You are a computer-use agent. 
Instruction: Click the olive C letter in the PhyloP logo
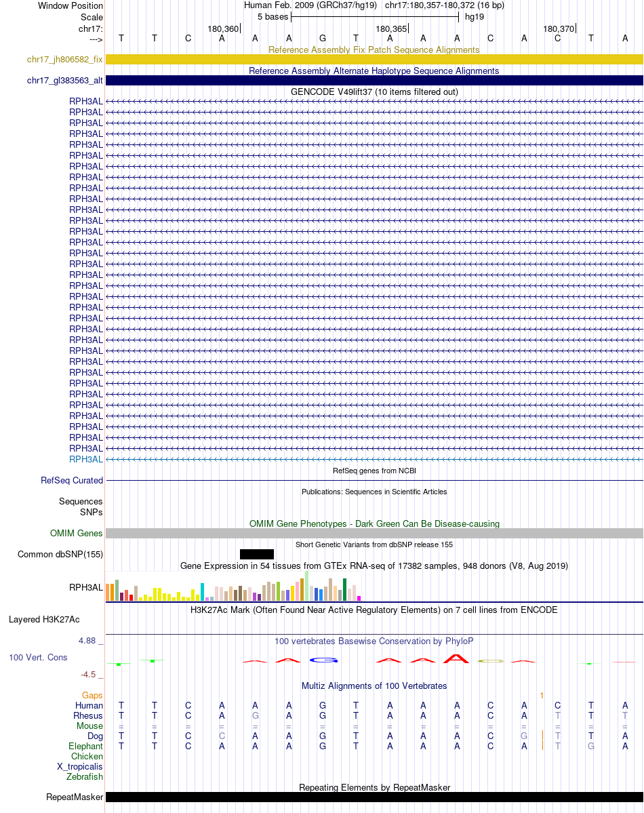pos(491,661)
